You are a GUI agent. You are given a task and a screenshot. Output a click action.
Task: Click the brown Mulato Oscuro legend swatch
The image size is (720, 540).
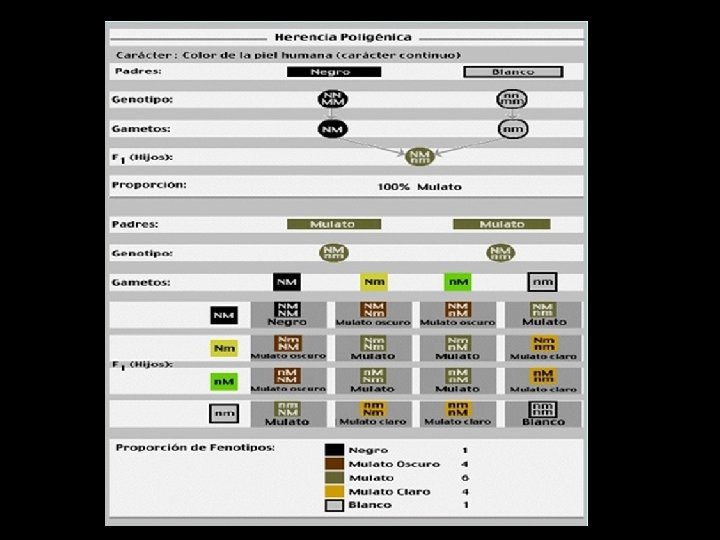pyautogui.click(x=334, y=464)
